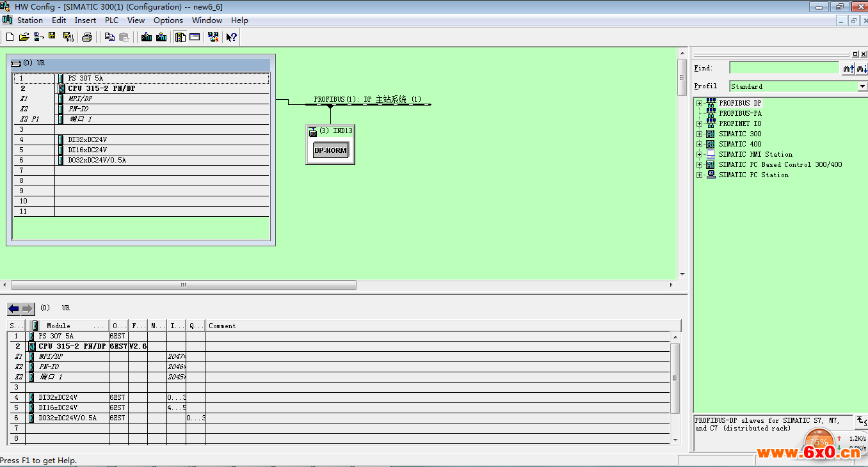
Task: Open the Station menu
Action: pyautogui.click(x=29, y=20)
